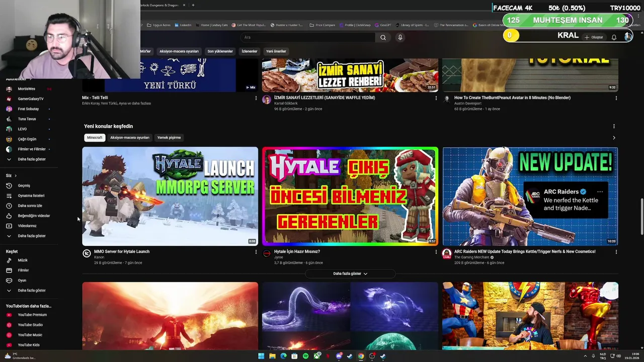Select İzlenenler filter chip
The image size is (644, 362).
point(250,51)
